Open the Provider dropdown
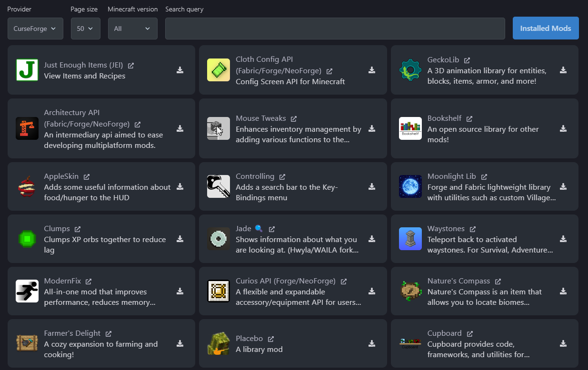Viewport: 588px width, 370px height. tap(35, 28)
